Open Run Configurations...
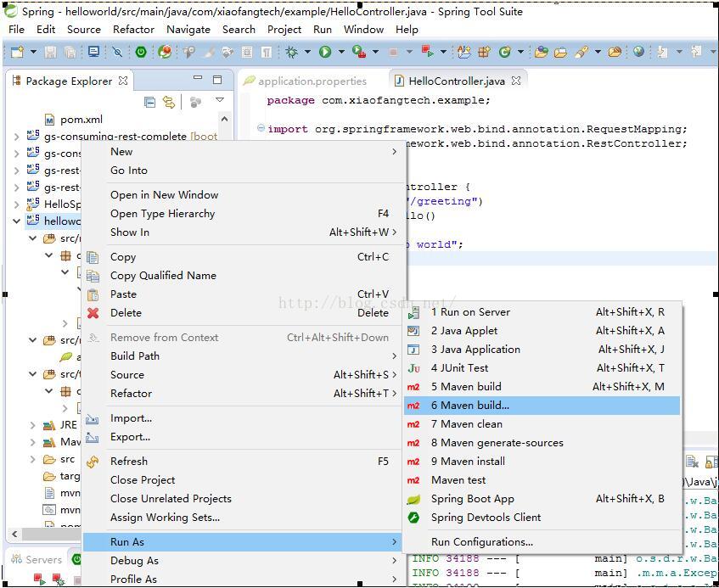The width and height of the screenshot is (719, 588). pyautogui.click(x=542, y=542)
